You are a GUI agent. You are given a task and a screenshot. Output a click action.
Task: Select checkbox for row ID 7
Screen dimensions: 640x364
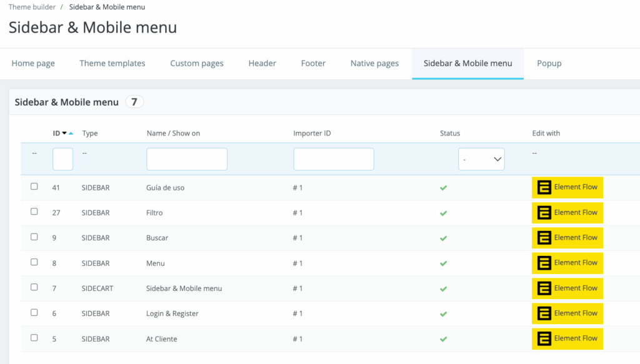[x=34, y=287]
